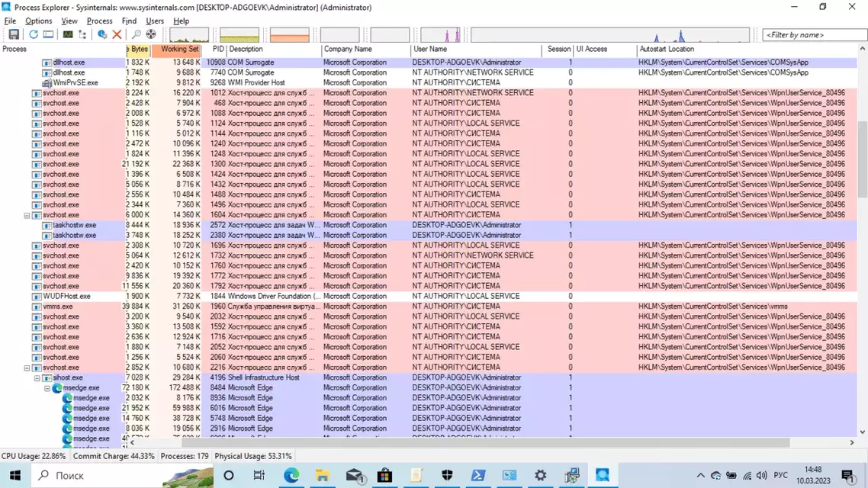Sort by the Working Set column header
The width and height of the screenshot is (868, 488).
coord(177,50)
